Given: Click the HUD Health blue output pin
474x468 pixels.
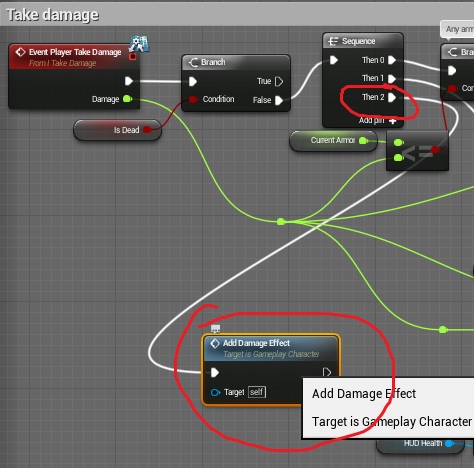Looking at the screenshot, I should (x=449, y=444).
